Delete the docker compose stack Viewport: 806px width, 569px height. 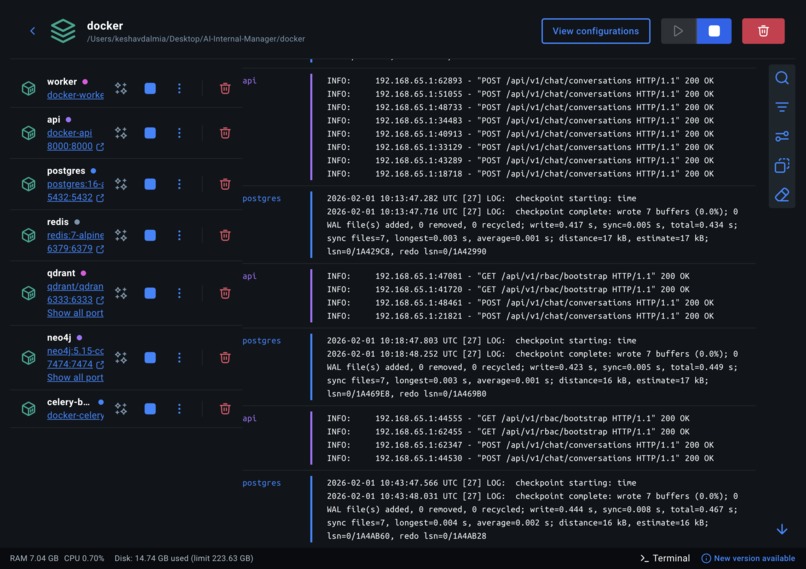tap(763, 31)
